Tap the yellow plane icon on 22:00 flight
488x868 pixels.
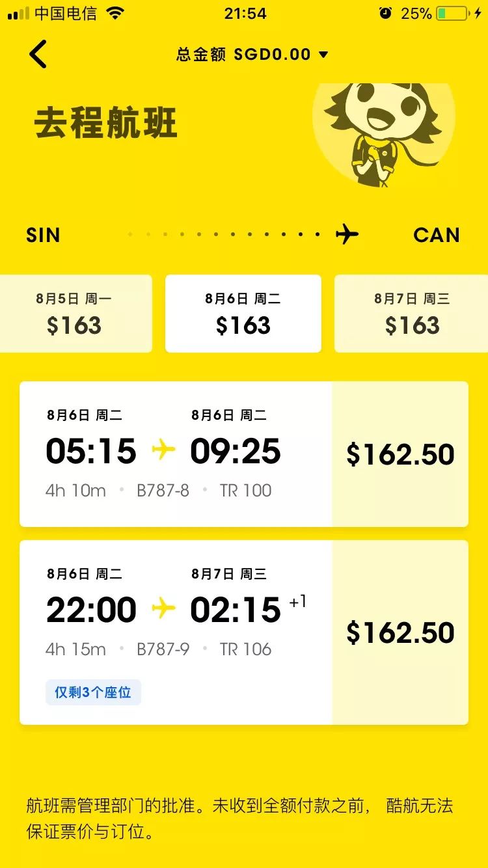click(x=163, y=608)
